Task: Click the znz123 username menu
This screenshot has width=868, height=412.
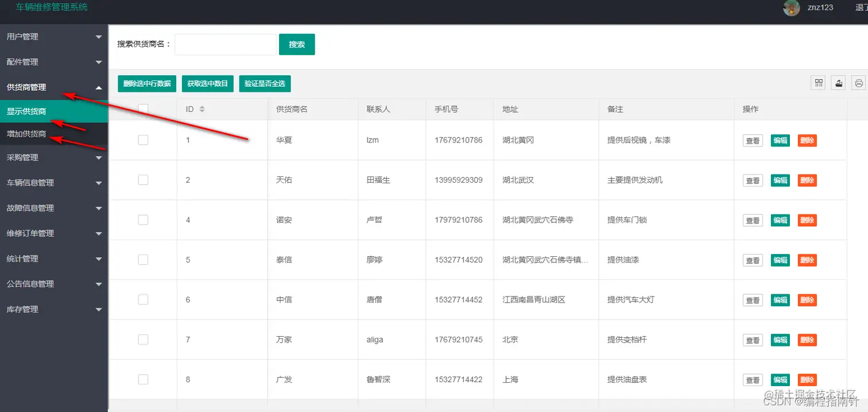Action: pos(820,7)
